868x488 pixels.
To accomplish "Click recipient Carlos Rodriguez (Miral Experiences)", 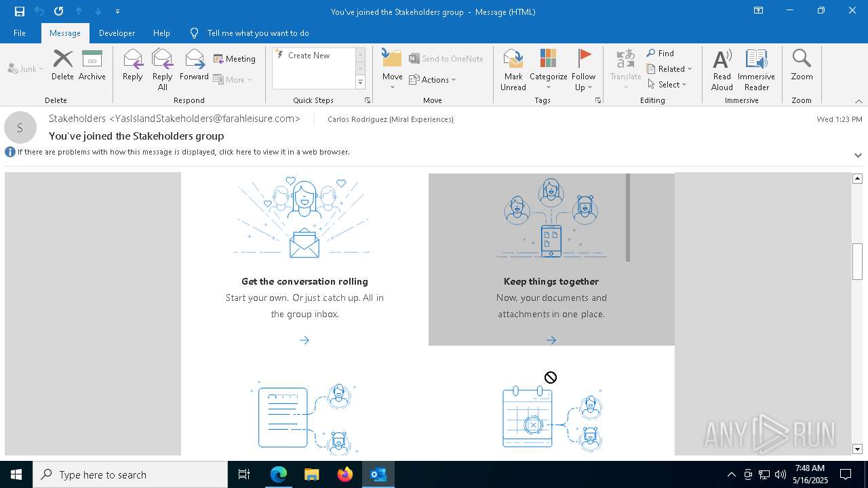I will pos(391,119).
